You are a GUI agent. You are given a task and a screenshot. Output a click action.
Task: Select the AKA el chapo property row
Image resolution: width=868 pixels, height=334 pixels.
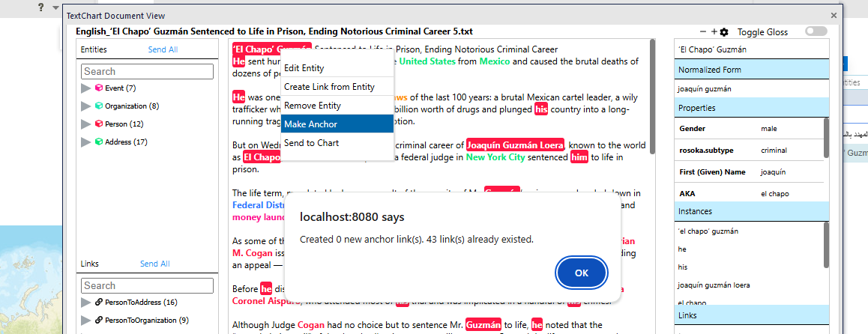pyautogui.click(x=748, y=193)
